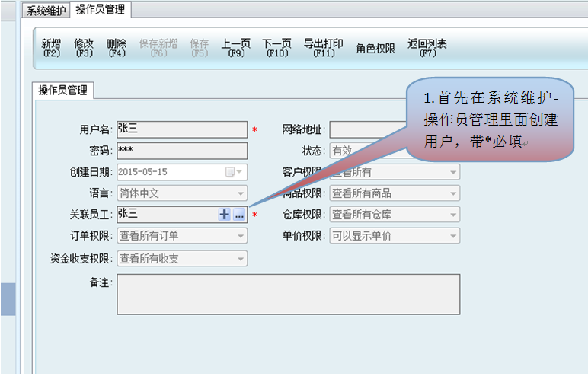Expand the 订单权限 dropdown
Screen dimensions: 588x376
click(240, 236)
